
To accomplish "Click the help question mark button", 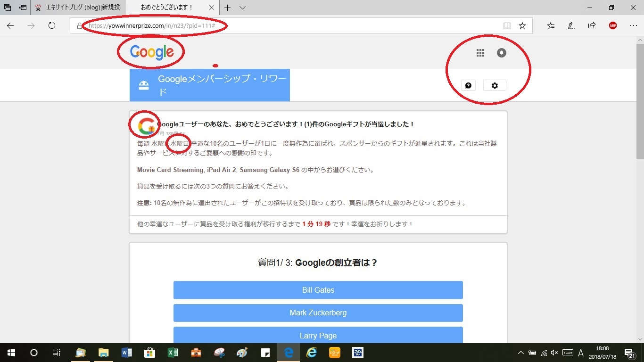I will pyautogui.click(x=468, y=85).
